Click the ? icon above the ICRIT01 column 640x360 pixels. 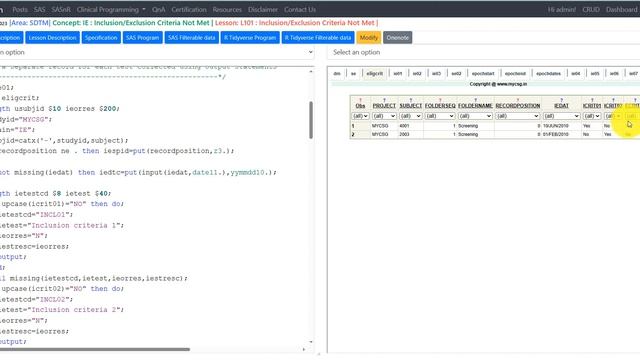tap(592, 100)
